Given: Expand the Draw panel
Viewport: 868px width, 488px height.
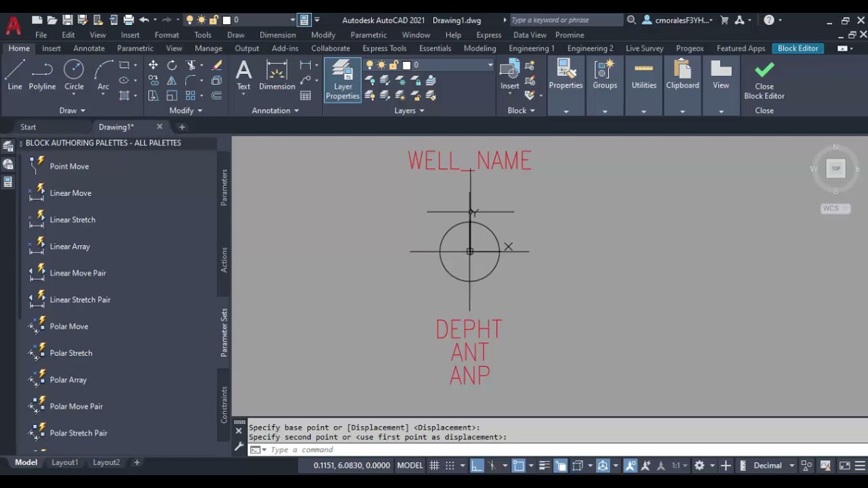Looking at the screenshot, I should click(73, 110).
